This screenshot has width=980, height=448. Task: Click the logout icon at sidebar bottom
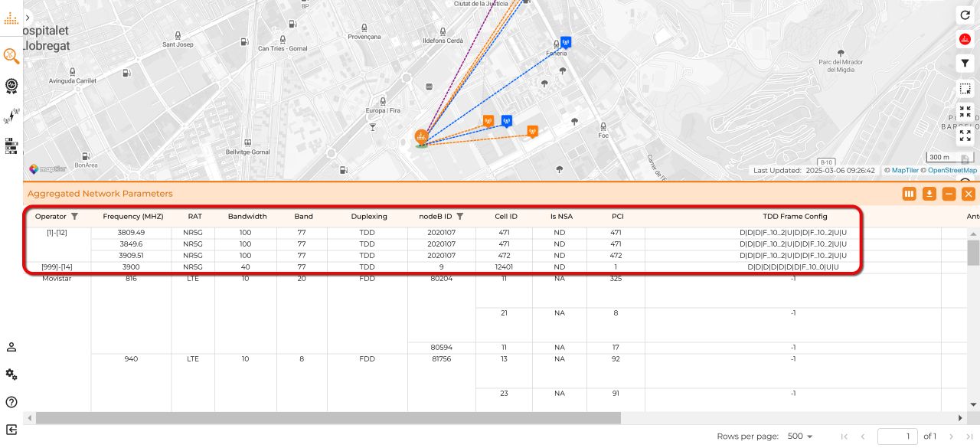[x=11, y=430]
